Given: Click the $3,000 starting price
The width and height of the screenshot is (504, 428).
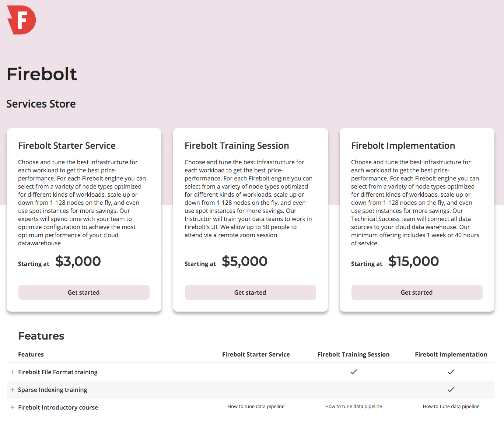Looking at the screenshot, I should [x=78, y=262].
